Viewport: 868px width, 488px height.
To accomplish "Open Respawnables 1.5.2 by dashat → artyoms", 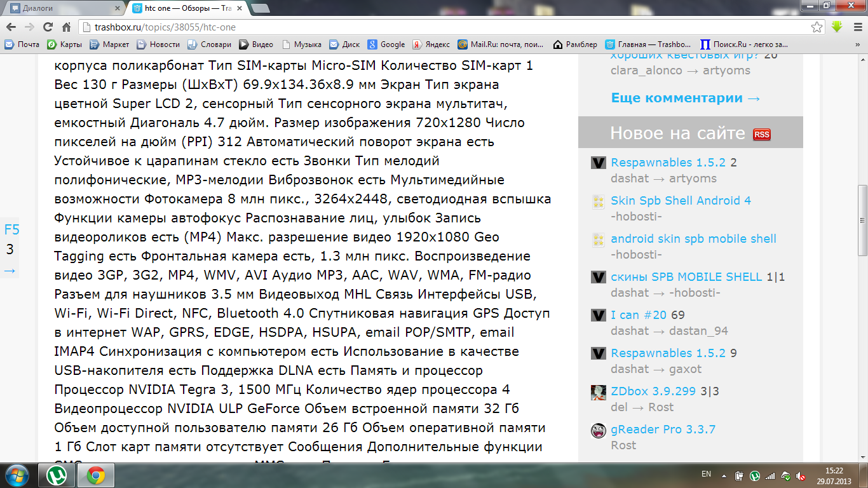I will pyautogui.click(x=668, y=163).
